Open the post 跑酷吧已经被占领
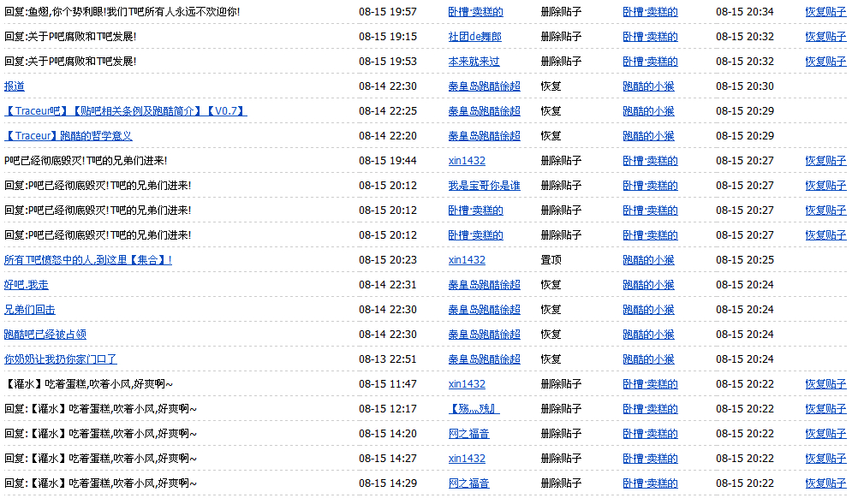 pos(45,335)
